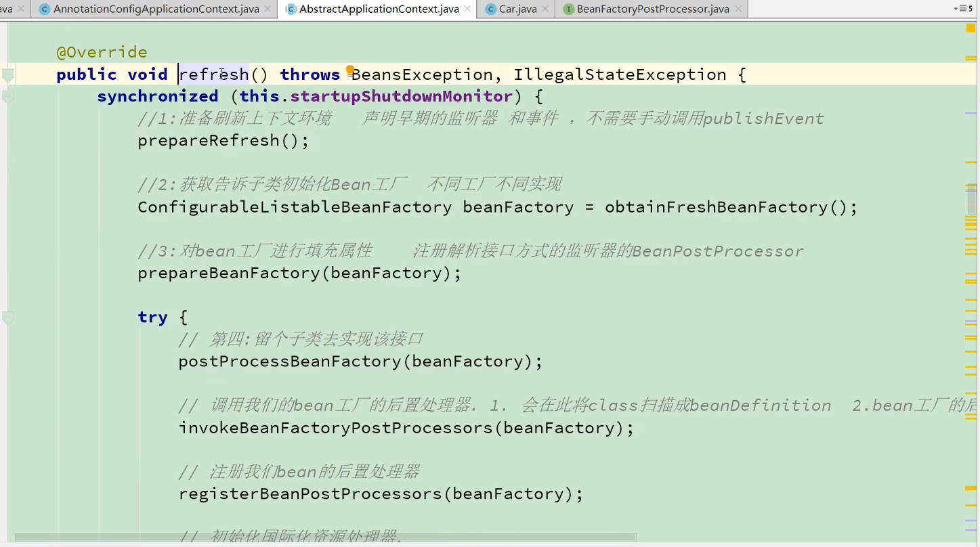This screenshot has height=547, width=980.
Task: Close the Car.java tab
Action: pos(546,9)
